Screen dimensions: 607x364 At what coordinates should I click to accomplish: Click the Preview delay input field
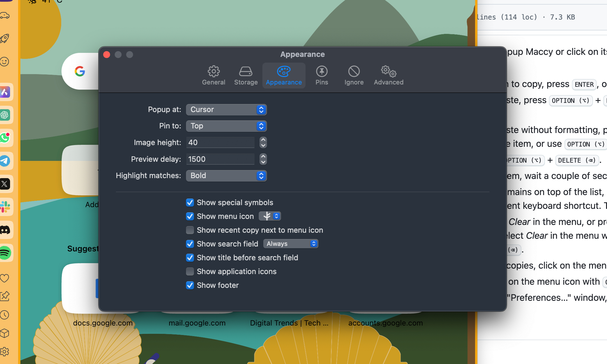(220, 159)
